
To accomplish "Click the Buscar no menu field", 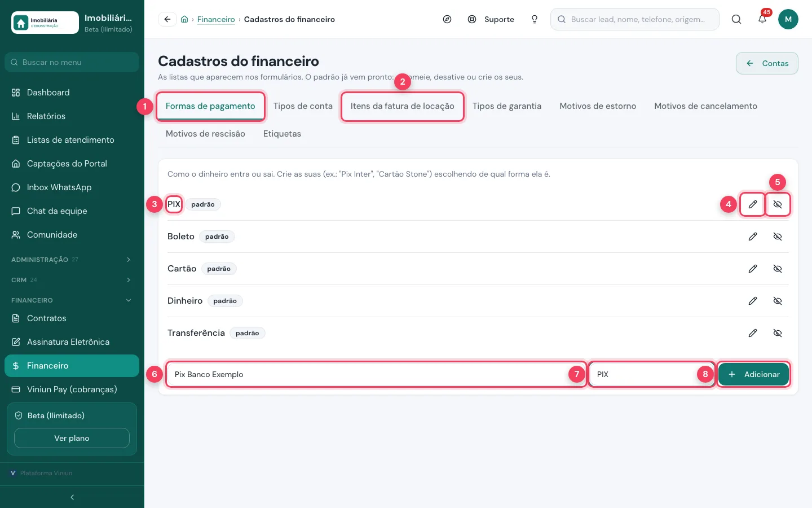I will pyautogui.click(x=72, y=62).
